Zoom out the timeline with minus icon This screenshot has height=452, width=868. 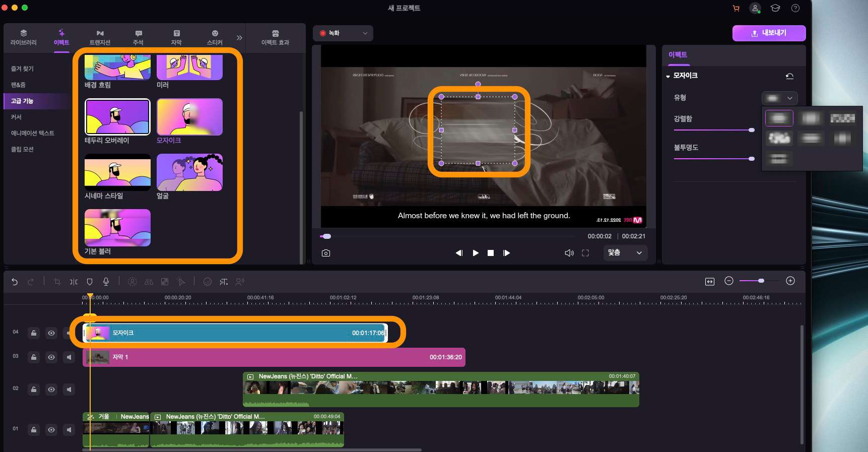(x=729, y=281)
